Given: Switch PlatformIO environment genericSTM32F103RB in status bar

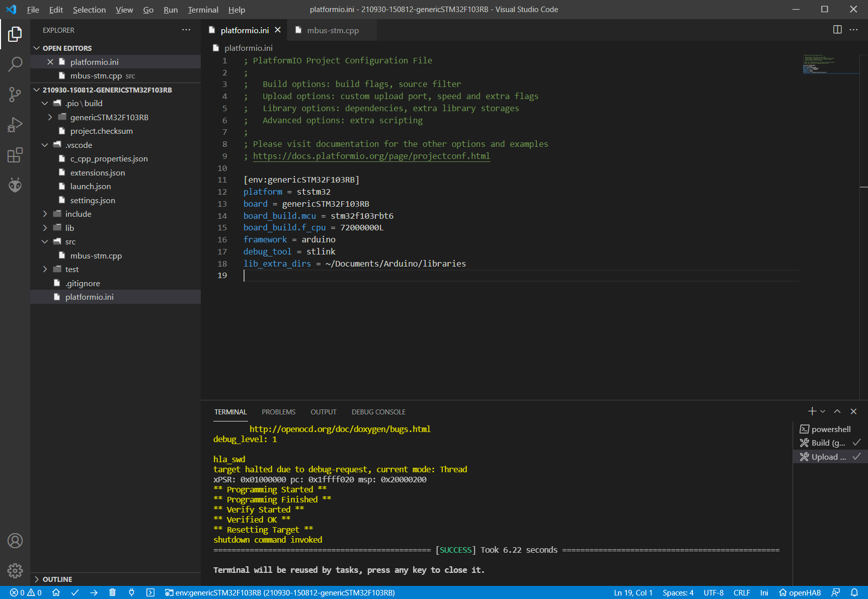Looking at the screenshot, I should (x=280, y=592).
